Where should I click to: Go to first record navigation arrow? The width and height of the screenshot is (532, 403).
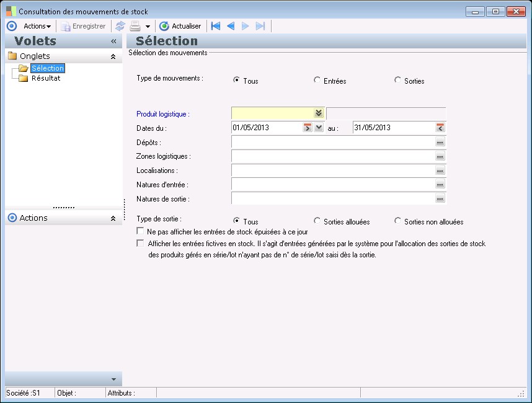pyautogui.click(x=216, y=26)
